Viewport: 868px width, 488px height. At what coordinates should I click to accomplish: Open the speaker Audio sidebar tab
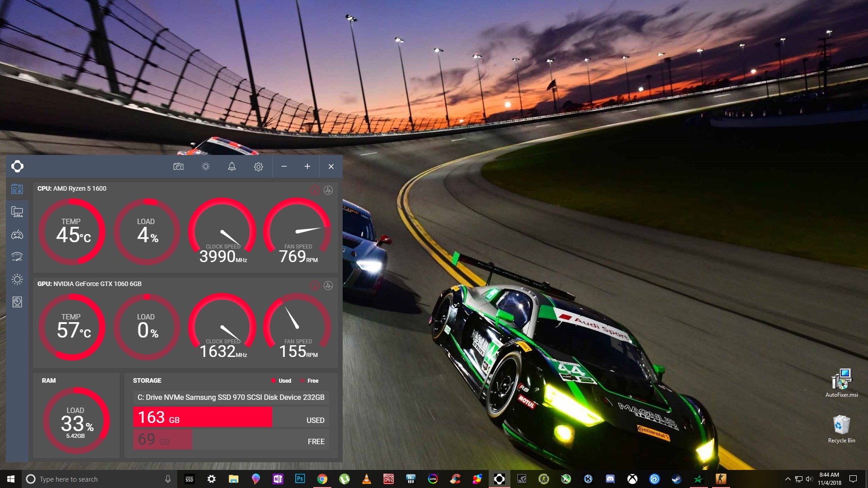(17, 302)
